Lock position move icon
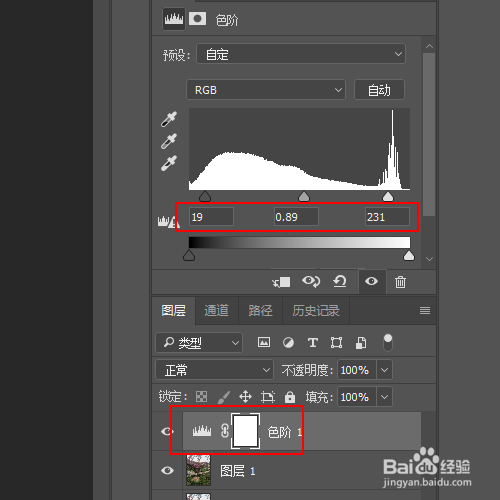Image resolution: width=500 pixels, height=500 pixels. [245, 397]
